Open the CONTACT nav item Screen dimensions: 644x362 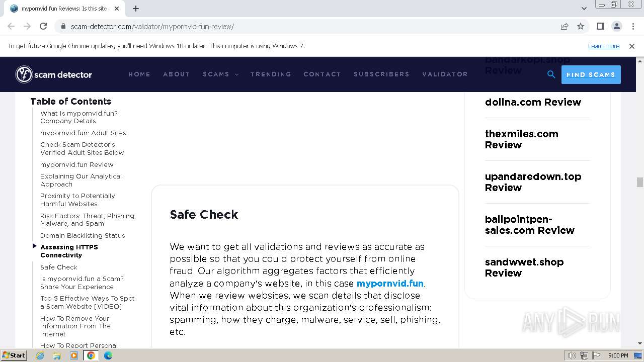click(322, 74)
